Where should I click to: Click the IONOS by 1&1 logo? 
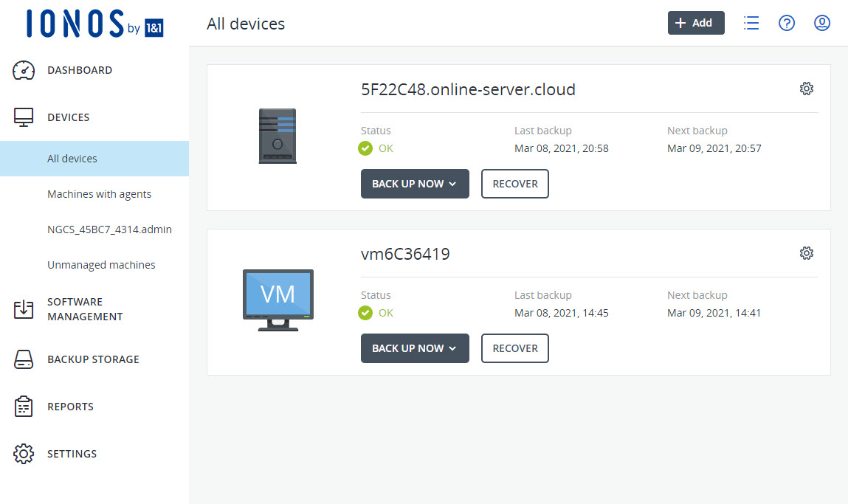tap(94, 24)
